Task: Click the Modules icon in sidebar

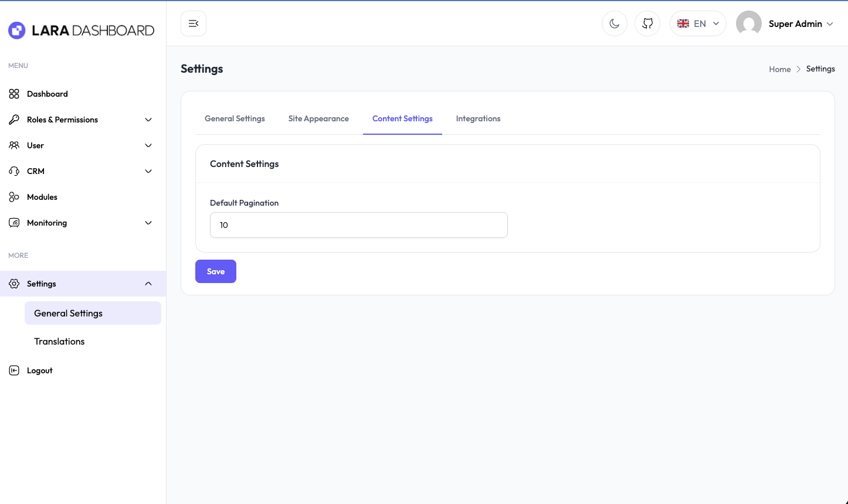Action: 14,197
